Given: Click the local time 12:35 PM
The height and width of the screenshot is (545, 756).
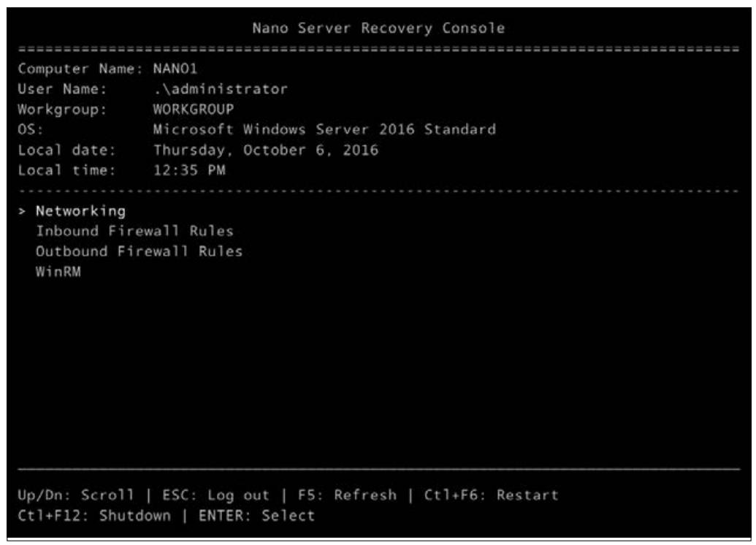Looking at the screenshot, I should pyautogui.click(x=189, y=170).
